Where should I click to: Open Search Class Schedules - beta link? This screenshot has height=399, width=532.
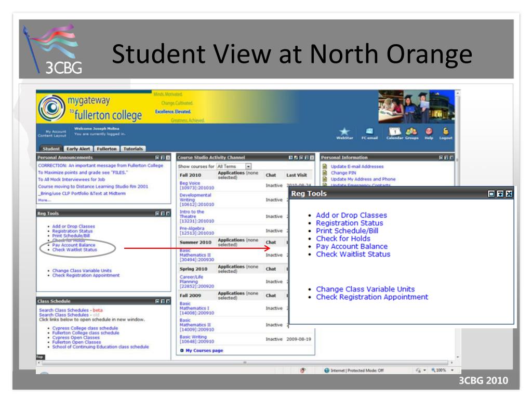click(71, 310)
